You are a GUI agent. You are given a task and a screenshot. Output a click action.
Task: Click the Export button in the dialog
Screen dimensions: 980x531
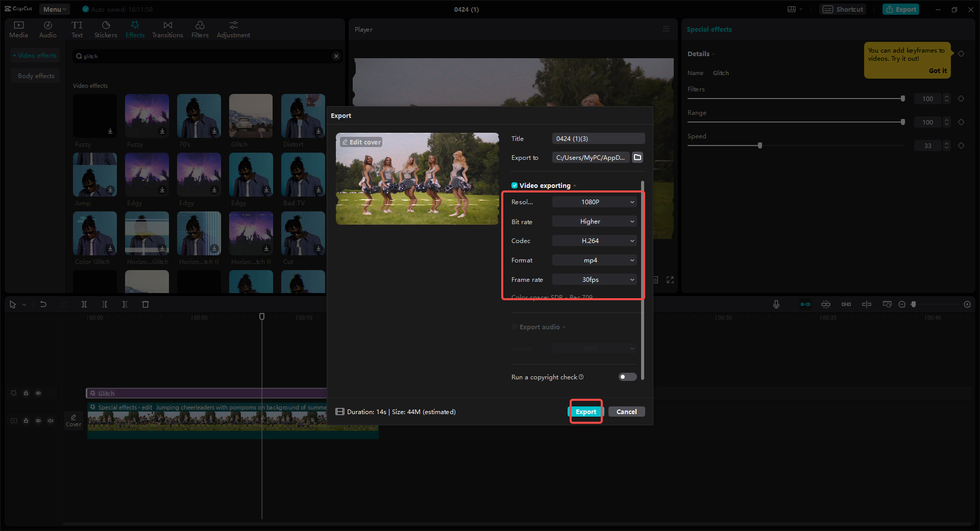[586, 412]
